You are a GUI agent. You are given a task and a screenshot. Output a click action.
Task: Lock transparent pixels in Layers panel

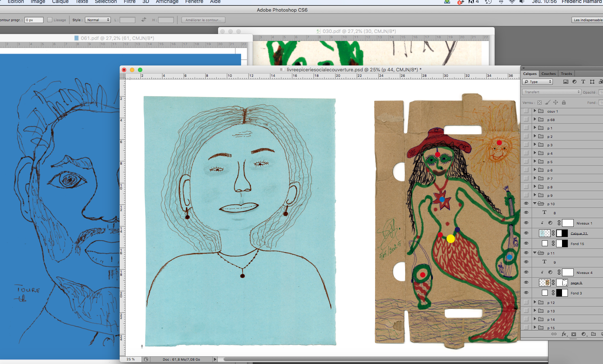(539, 102)
